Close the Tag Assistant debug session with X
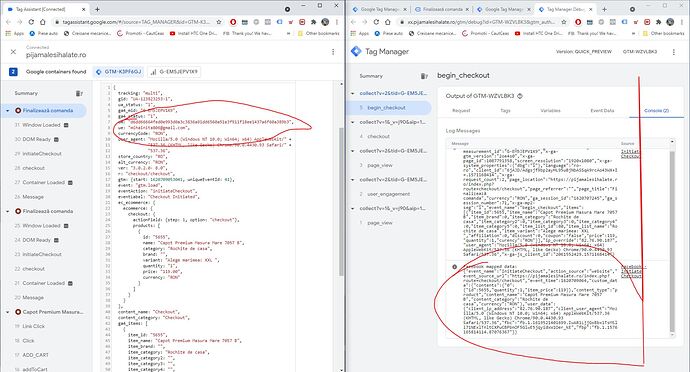 (x=13, y=52)
